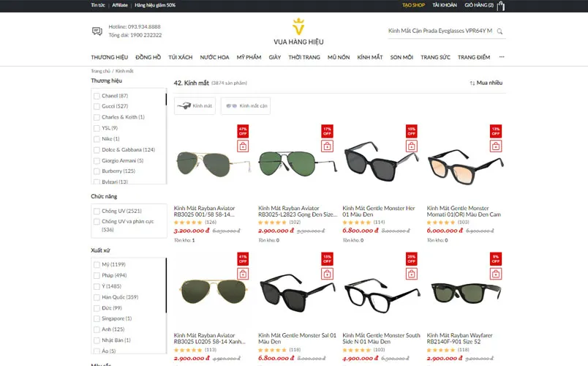This screenshot has width=588, height=366.
Task: Click the sort arrows icon beside Mua nhiều
Action: point(472,83)
